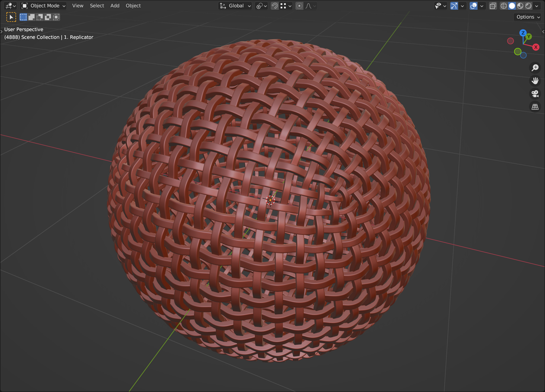This screenshot has width=545, height=392.
Task: Toggle the show overlays button
Action: tap(473, 5)
